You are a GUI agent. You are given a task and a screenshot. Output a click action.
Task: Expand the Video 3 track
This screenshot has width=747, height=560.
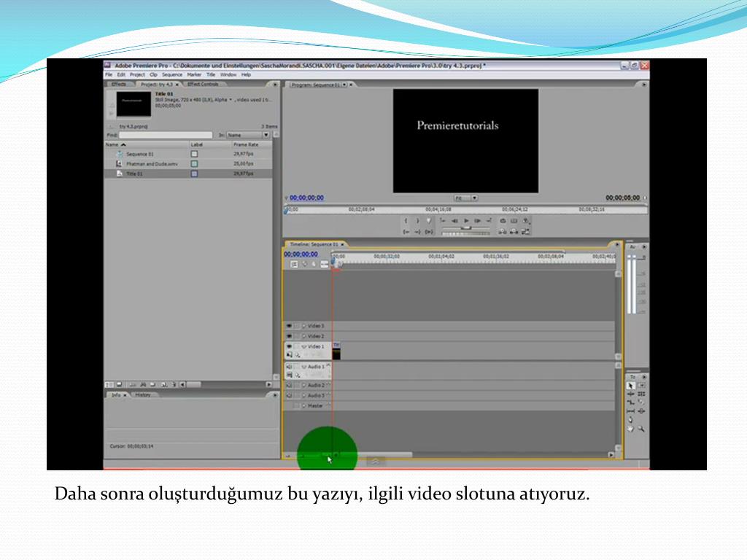pos(304,326)
